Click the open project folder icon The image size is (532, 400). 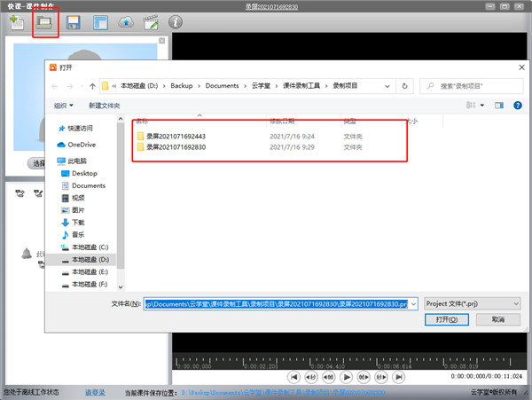[44, 23]
